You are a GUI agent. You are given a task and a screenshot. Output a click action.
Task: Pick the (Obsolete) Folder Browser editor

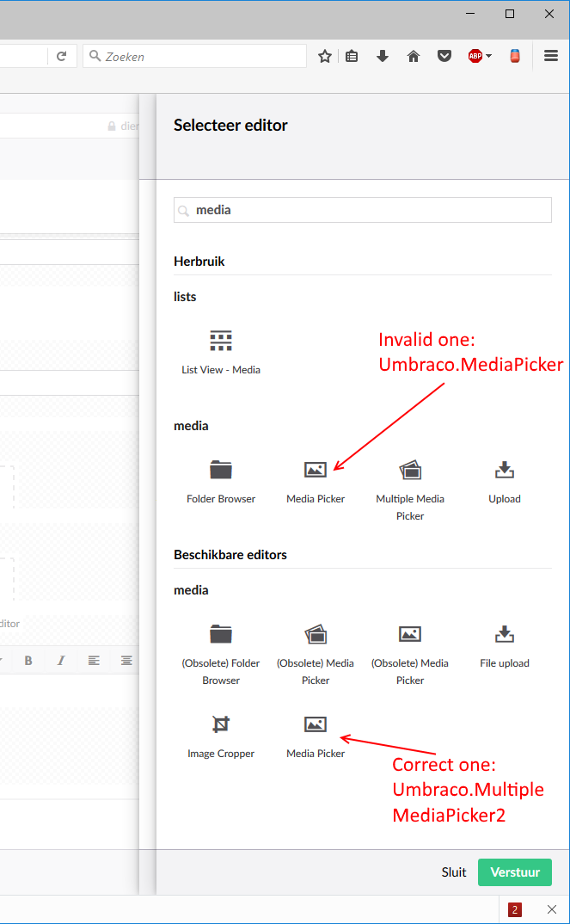(221, 654)
